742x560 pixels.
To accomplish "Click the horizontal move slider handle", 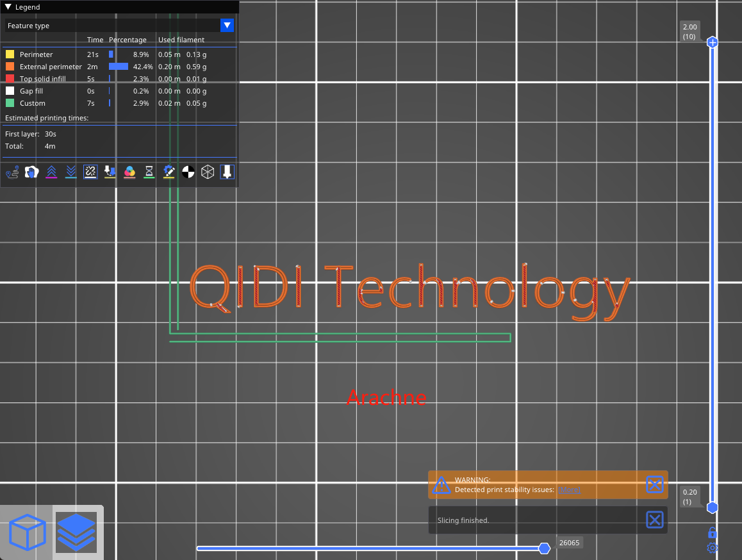I will pos(544,548).
